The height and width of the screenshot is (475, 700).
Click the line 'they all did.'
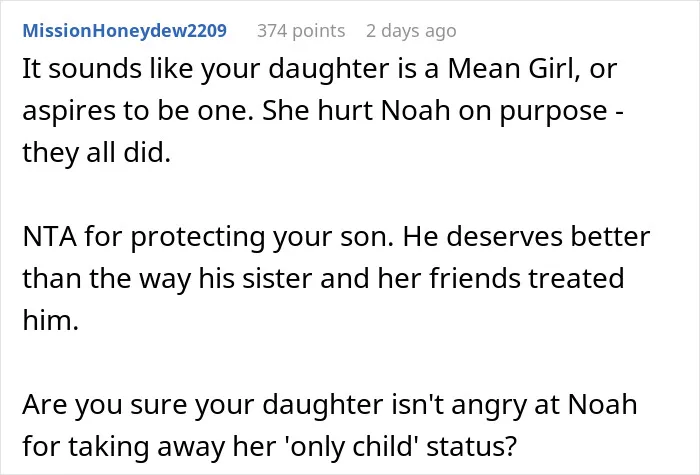click(x=96, y=153)
